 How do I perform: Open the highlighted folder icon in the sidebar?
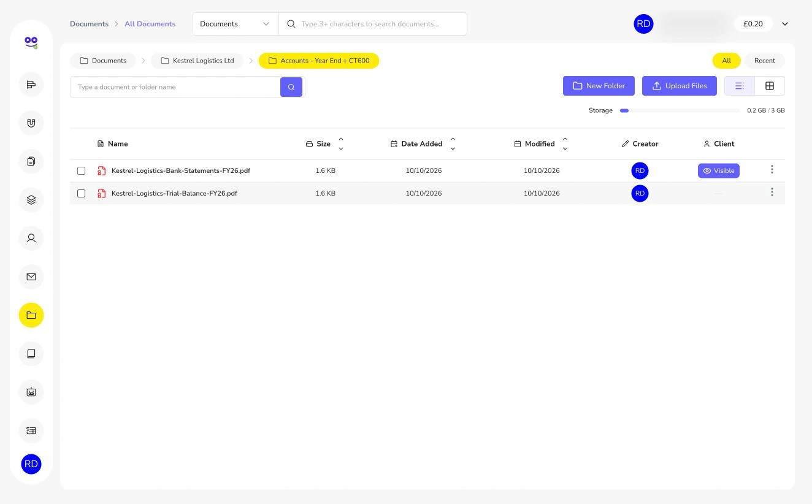point(31,315)
